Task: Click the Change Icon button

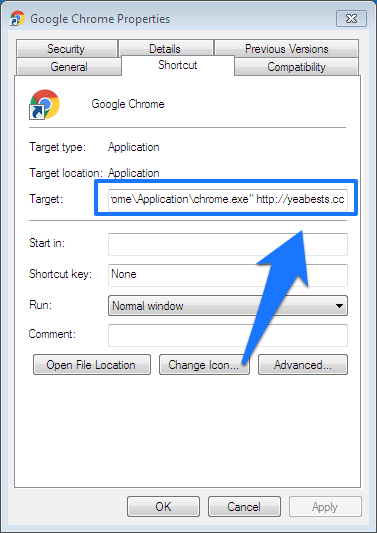Action: point(204,365)
